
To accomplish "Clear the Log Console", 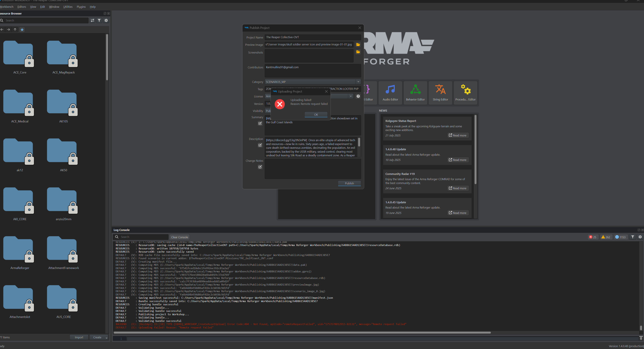I will point(180,237).
